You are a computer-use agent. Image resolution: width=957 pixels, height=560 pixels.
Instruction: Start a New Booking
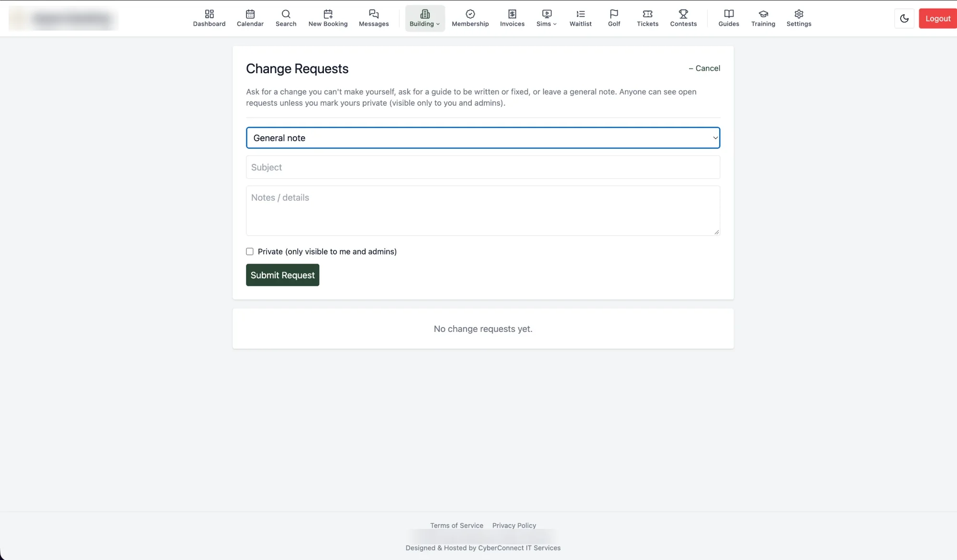click(x=328, y=18)
